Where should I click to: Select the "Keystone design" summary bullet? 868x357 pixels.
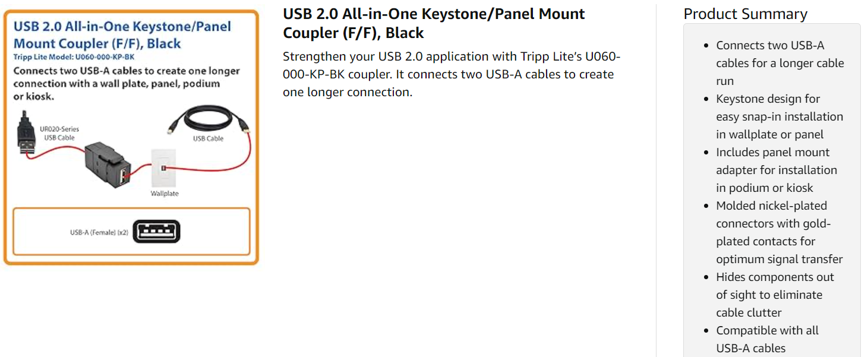779,116
